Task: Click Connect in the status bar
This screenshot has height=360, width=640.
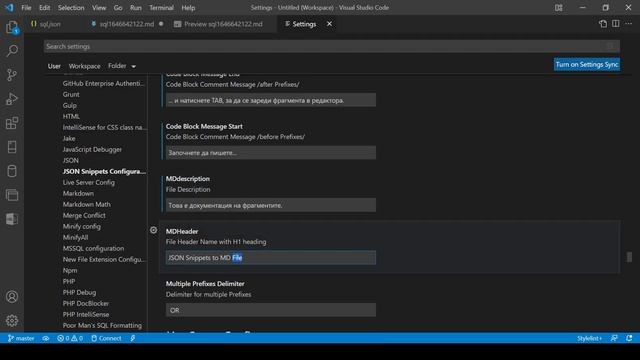Action: [106, 338]
